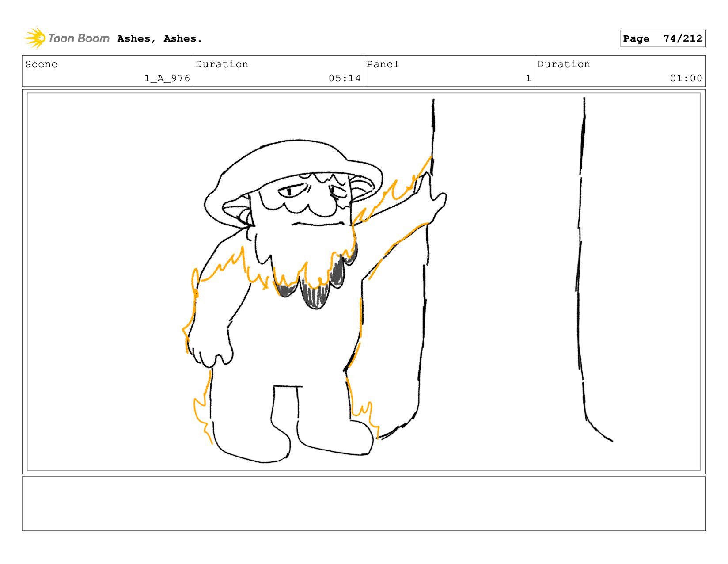The height and width of the screenshot is (564, 728).
Task: Click the scene value '1_A_976'
Action: click(x=167, y=78)
